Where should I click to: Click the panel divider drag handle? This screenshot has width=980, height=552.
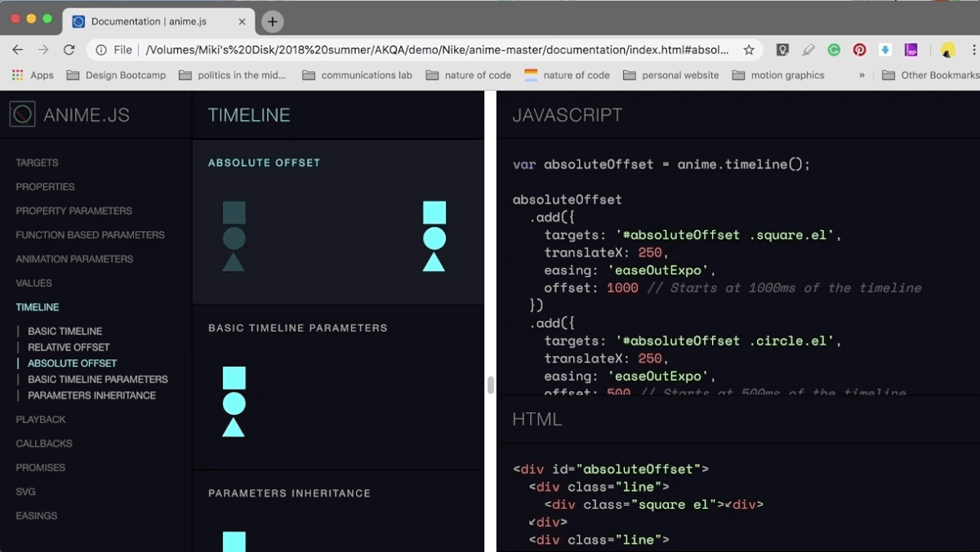click(491, 385)
